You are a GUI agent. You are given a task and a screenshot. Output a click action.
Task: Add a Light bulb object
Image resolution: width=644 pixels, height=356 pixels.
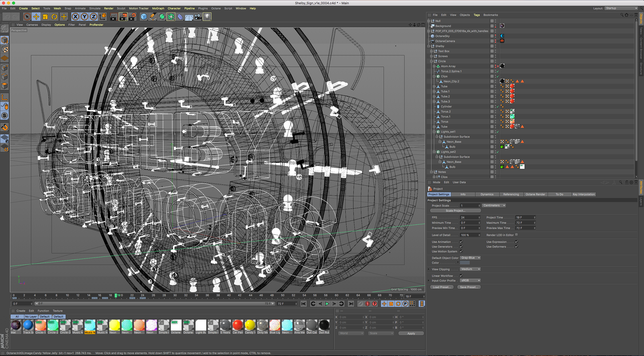pyautogui.click(x=207, y=16)
